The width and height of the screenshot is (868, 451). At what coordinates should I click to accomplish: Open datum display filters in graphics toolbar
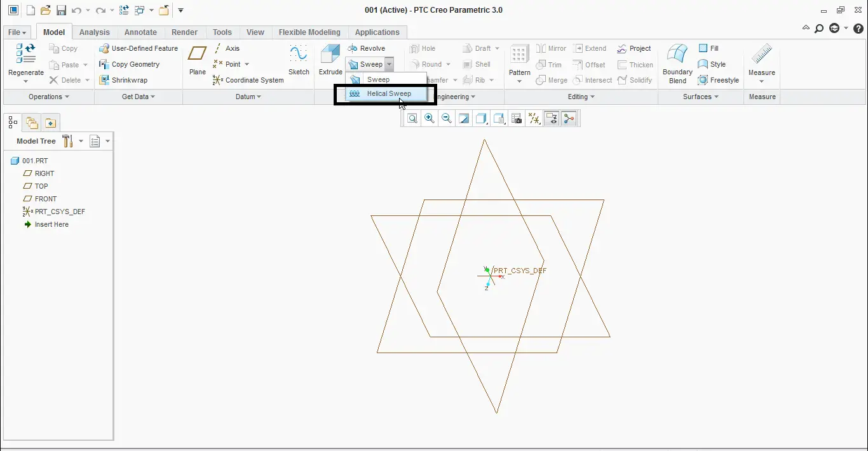tap(534, 118)
